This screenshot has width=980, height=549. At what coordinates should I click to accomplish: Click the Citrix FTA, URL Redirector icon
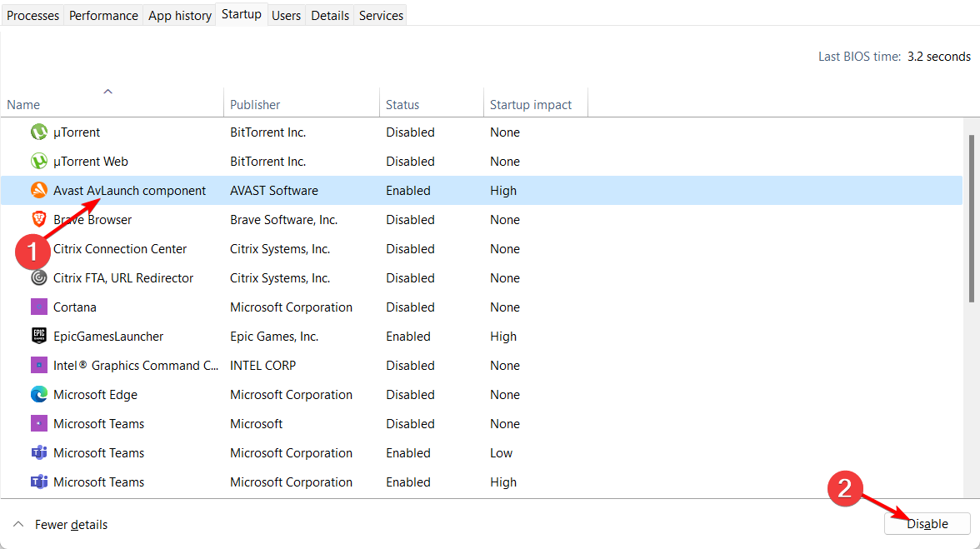(x=38, y=278)
